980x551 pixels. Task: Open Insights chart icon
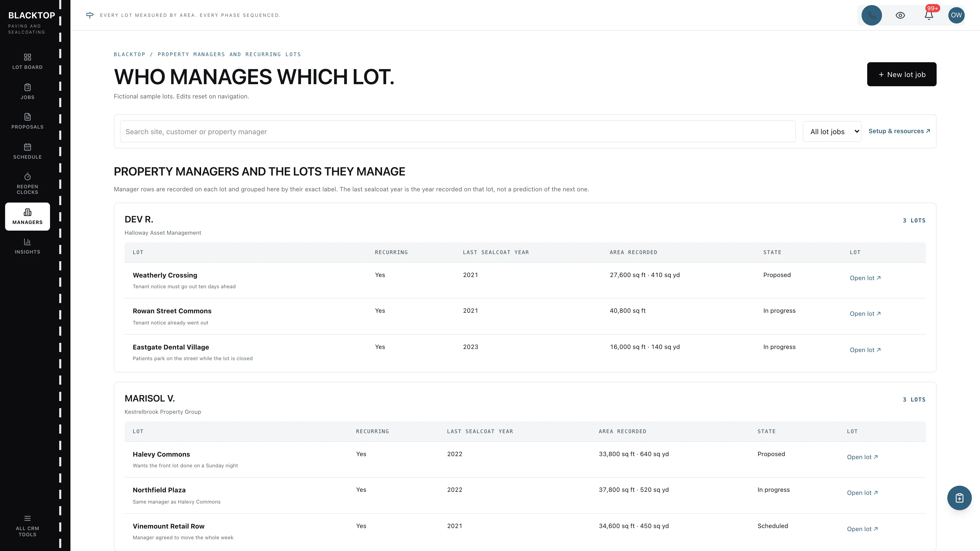coord(27,246)
